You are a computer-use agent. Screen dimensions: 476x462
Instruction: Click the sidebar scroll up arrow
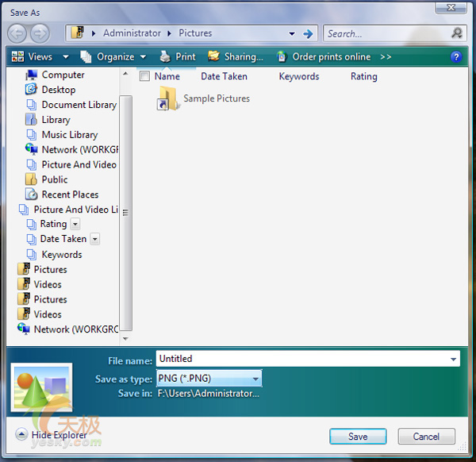[x=125, y=74]
